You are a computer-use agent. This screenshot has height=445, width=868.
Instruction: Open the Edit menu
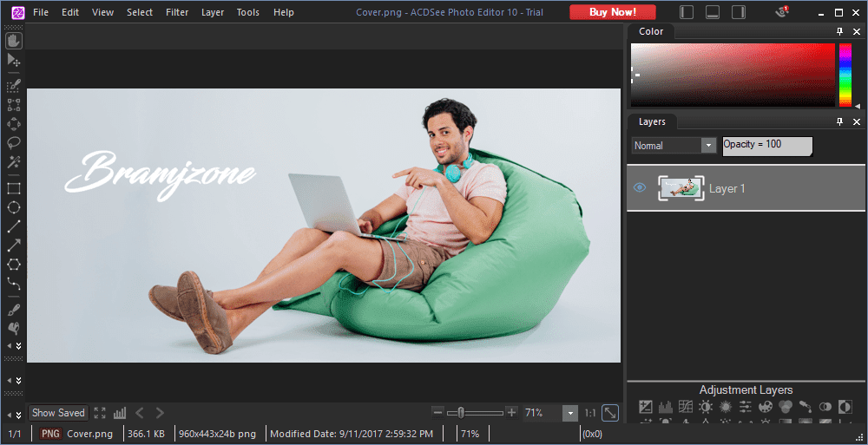pyautogui.click(x=70, y=12)
